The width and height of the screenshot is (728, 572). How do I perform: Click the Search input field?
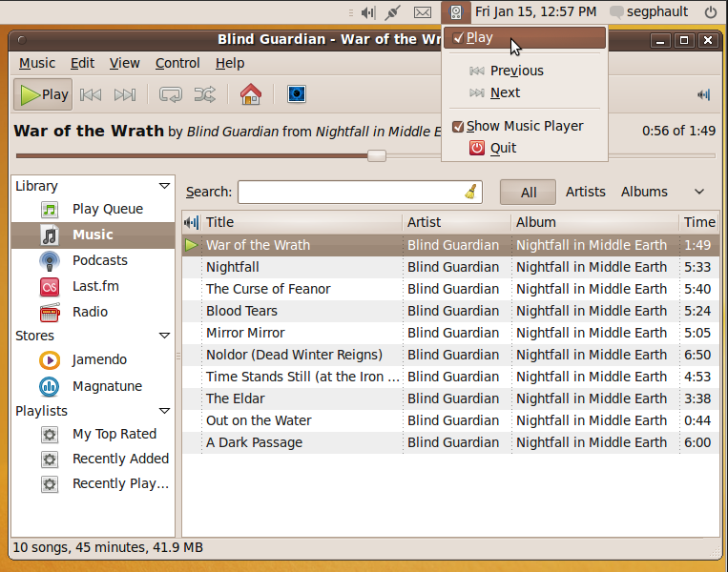click(360, 192)
